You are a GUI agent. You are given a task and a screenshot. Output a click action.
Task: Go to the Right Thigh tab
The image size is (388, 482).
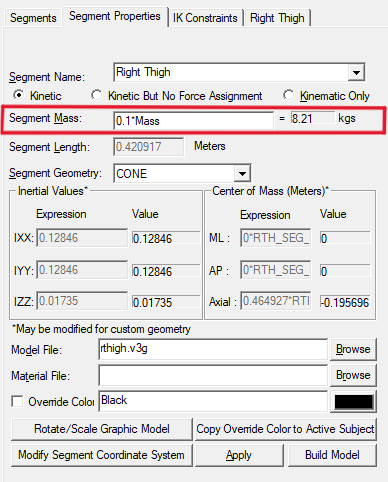pos(277,18)
